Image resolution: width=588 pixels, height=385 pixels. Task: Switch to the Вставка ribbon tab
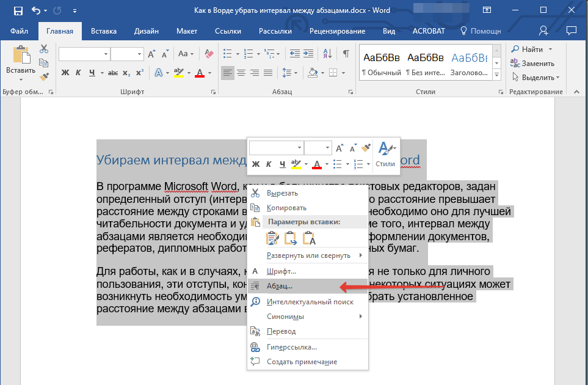click(x=104, y=31)
